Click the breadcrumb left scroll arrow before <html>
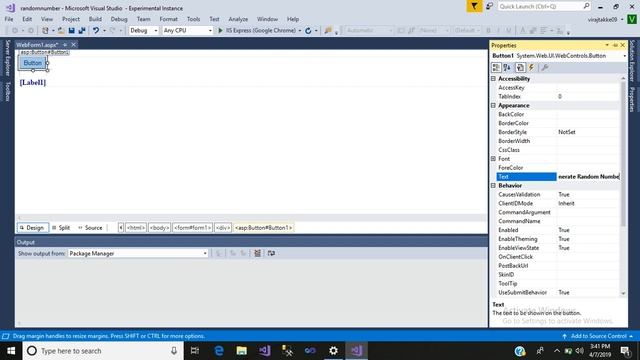Screen dimensions: 640x360 point(121,228)
